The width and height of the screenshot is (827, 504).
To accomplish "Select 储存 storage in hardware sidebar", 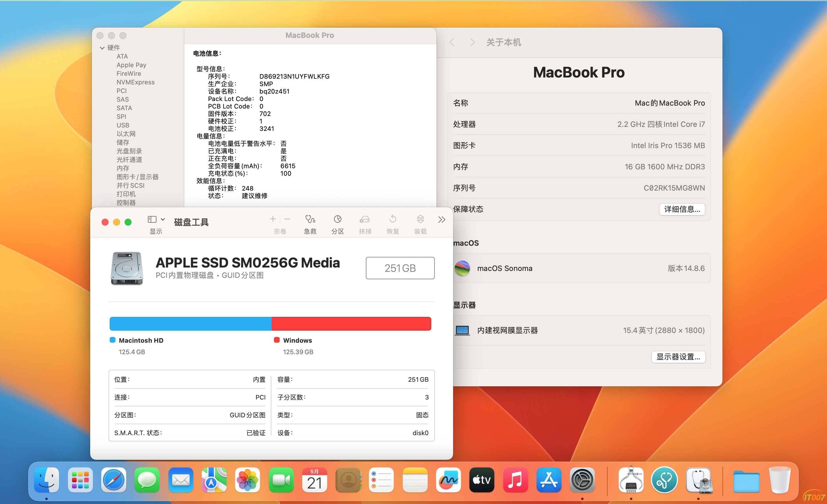I will (123, 142).
